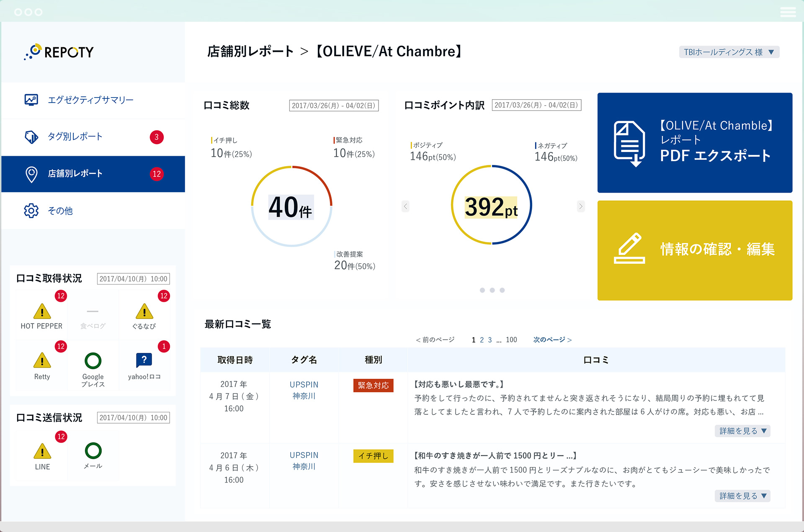Screen dimensions: 804x532
Task: Click 情報の確認・編集 yellow button
Action: (694, 250)
